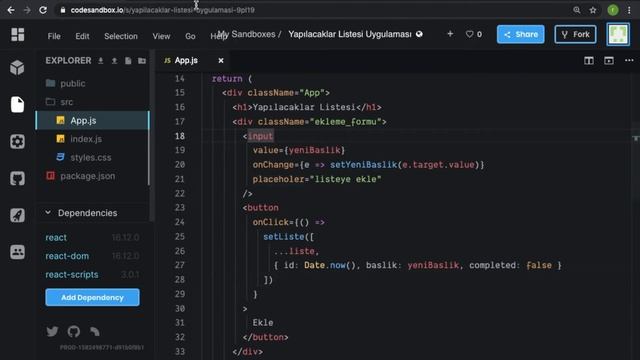Open browser zoom magnifier icon
The height and width of the screenshot is (360, 640).
click(576, 10)
